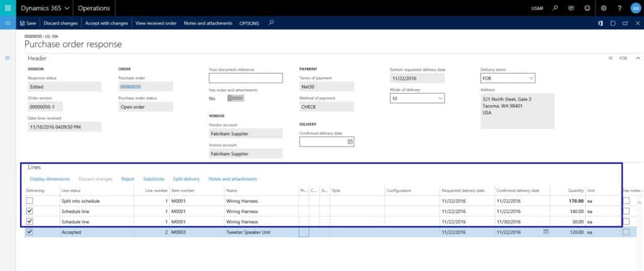This screenshot has width=644, height=271.
Task: Search using the black top bar magnifier
Action: tap(555, 8)
